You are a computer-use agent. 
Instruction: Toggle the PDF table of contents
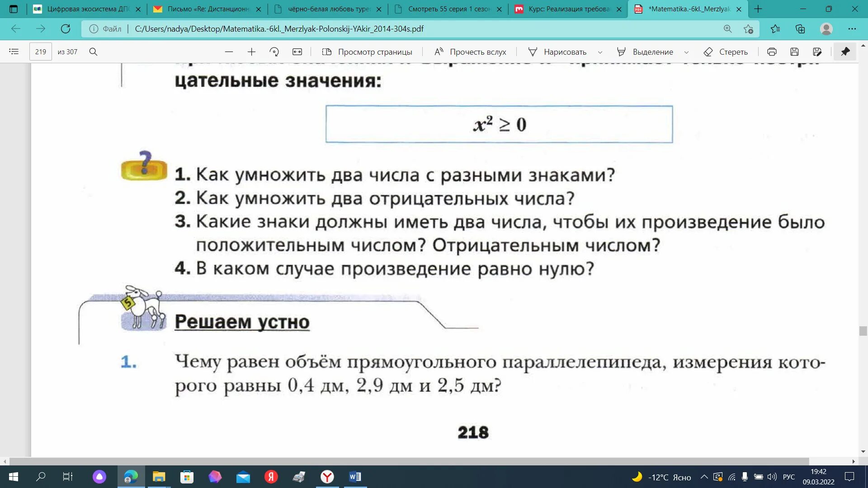(14, 52)
